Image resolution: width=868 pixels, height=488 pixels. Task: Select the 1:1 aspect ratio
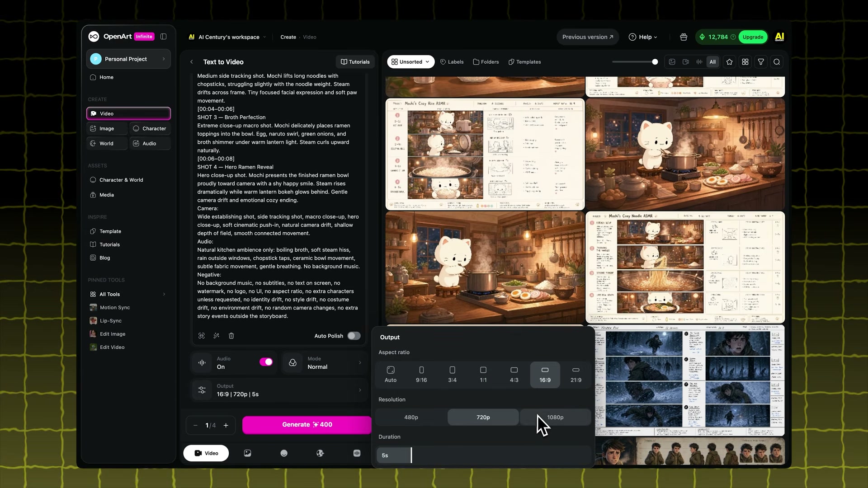(x=483, y=375)
